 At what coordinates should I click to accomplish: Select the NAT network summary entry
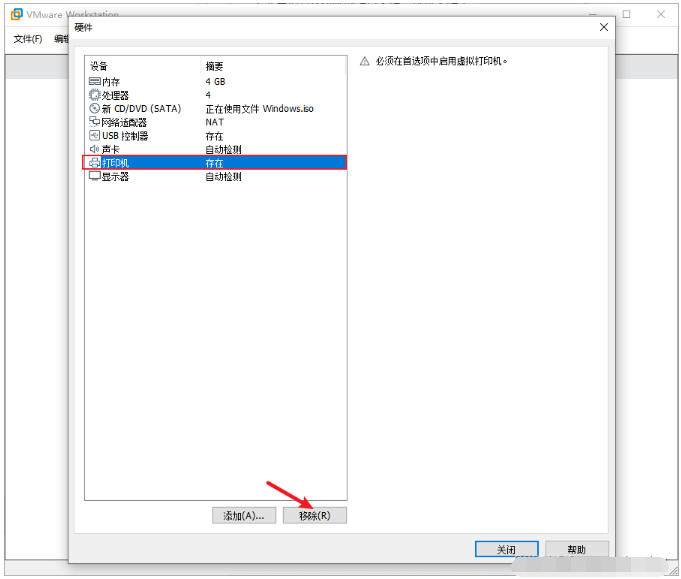215,122
